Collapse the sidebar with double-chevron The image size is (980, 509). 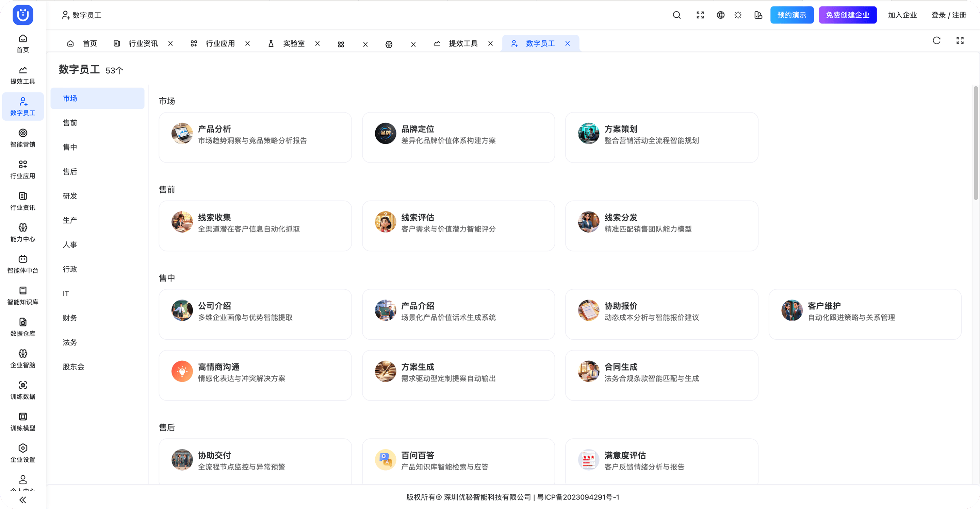point(23,499)
